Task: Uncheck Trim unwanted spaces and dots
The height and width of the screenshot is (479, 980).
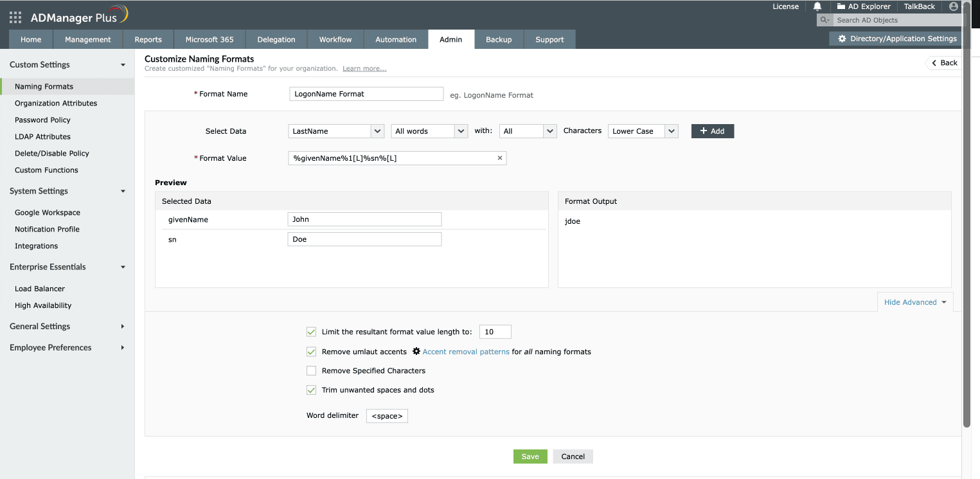Action: (x=311, y=390)
